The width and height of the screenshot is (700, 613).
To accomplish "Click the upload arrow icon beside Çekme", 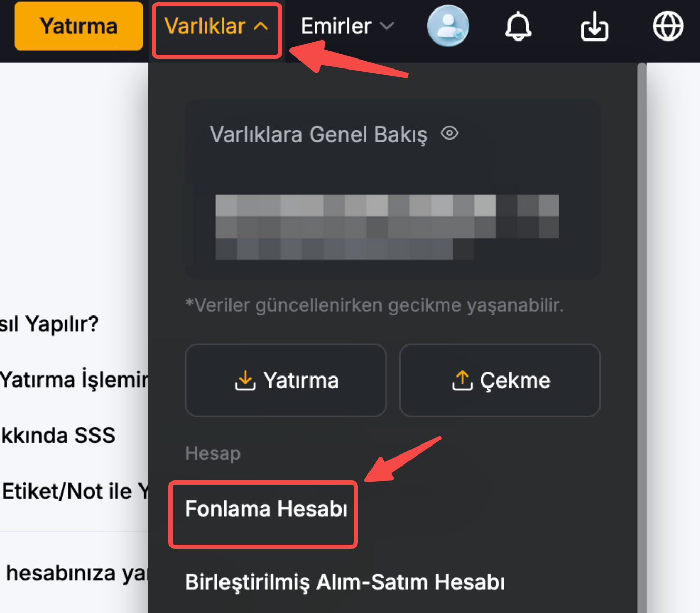I will [462, 380].
